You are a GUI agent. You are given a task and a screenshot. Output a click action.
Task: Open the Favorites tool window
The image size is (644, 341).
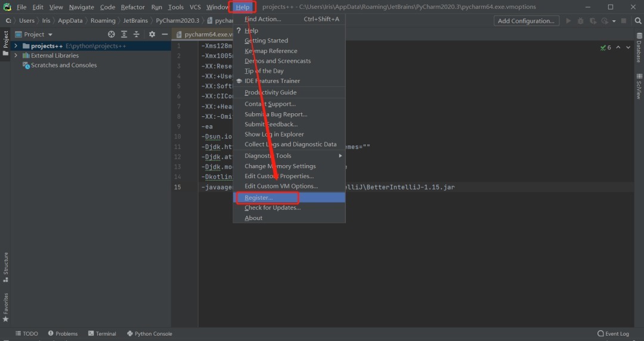pyautogui.click(x=6, y=307)
